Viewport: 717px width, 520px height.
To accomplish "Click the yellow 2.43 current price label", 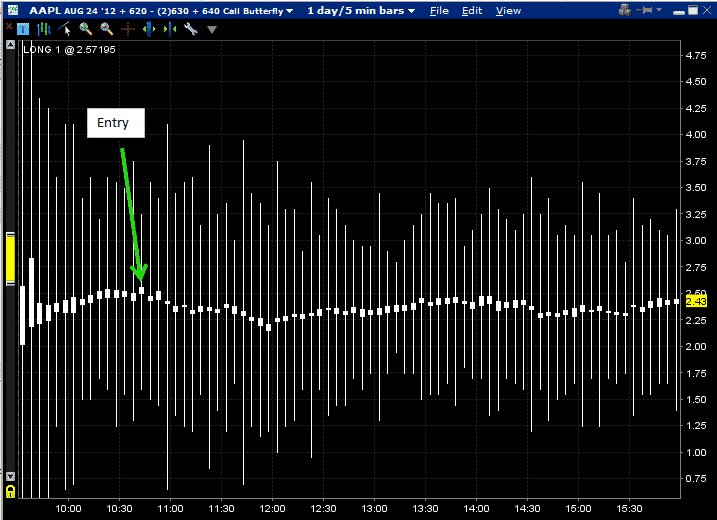I will click(x=696, y=301).
